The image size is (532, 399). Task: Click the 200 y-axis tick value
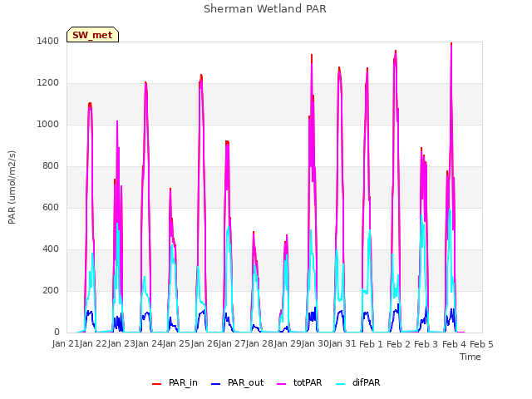(x=51, y=291)
